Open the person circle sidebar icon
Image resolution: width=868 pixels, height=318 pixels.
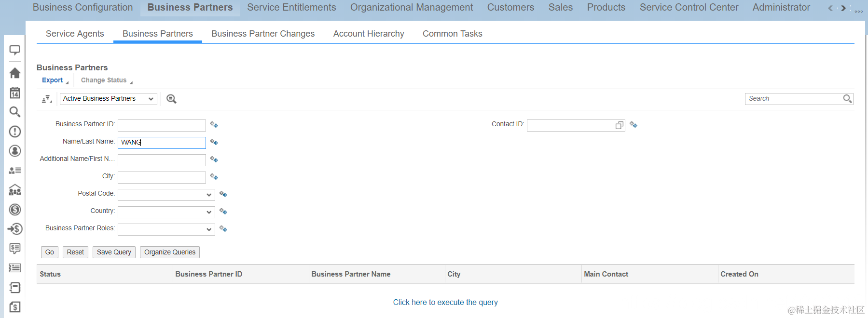[15, 151]
